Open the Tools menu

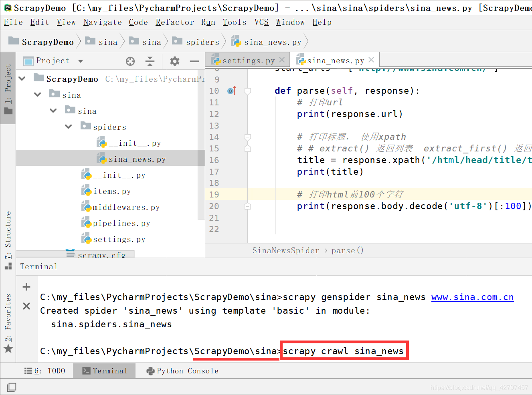point(235,22)
